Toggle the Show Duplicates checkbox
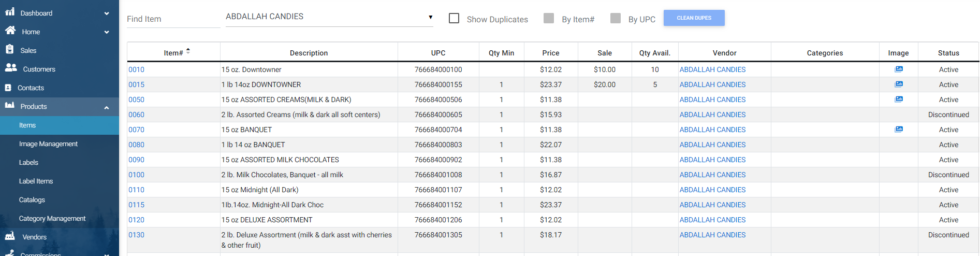 [454, 18]
